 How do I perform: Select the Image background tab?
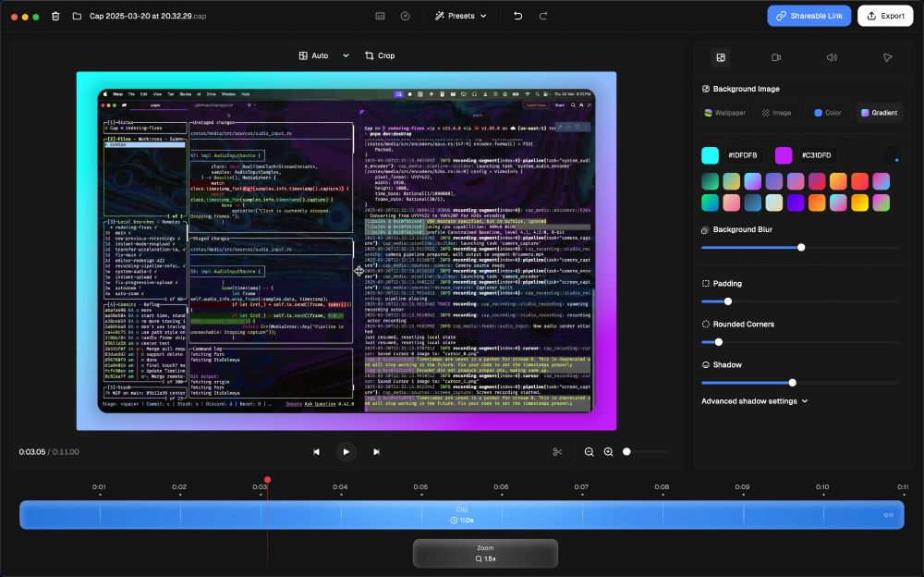pyautogui.click(x=776, y=113)
